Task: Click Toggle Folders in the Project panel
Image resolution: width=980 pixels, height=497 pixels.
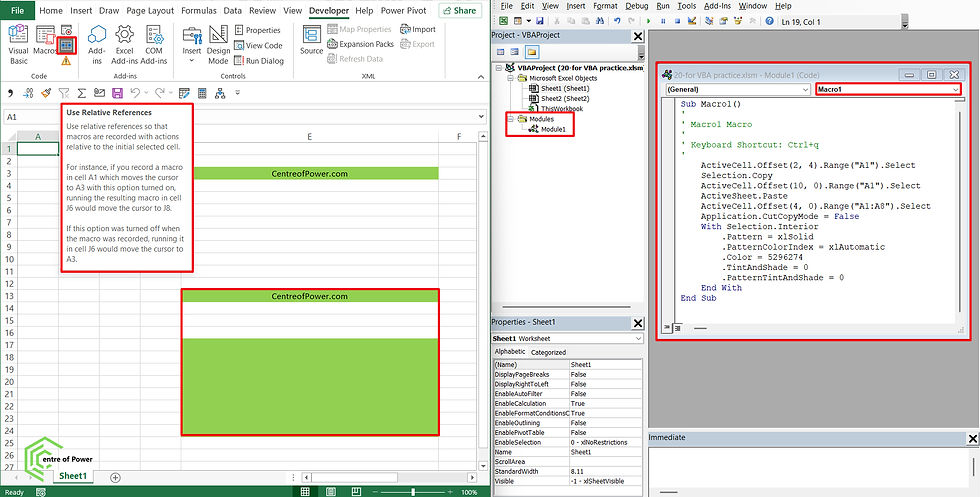Action: coord(531,52)
